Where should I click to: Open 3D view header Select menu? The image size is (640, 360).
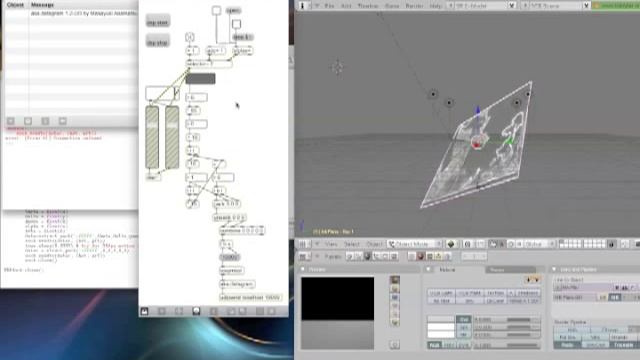pyautogui.click(x=351, y=244)
